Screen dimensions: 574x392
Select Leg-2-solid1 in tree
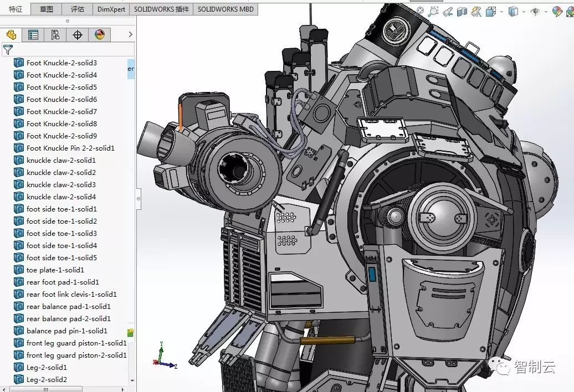47,368
